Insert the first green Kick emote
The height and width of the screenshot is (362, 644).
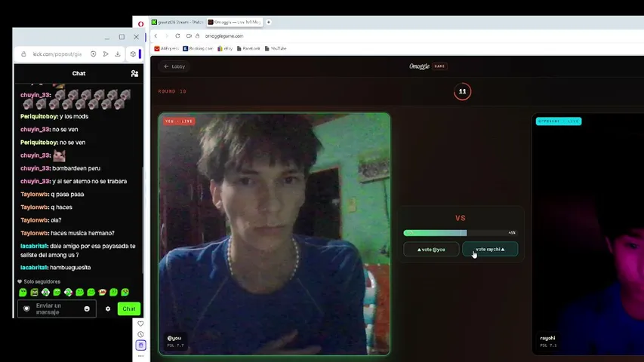(23, 292)
